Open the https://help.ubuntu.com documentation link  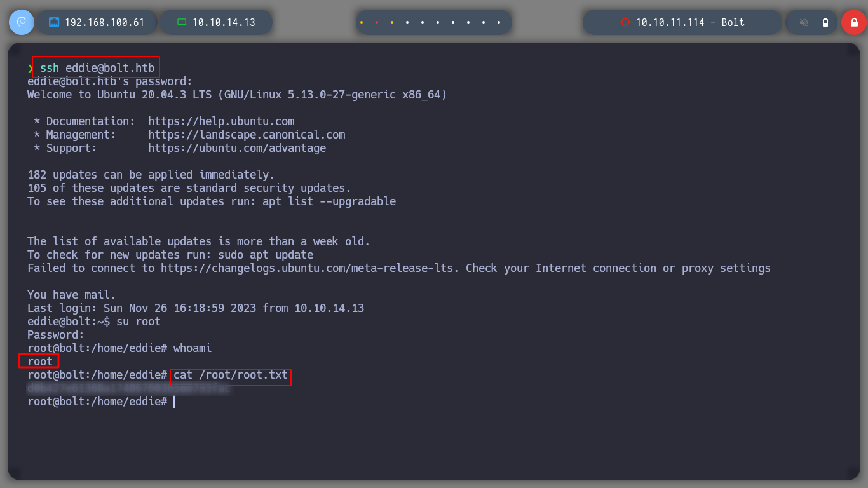pyautogui.click(x=221, y=121)
